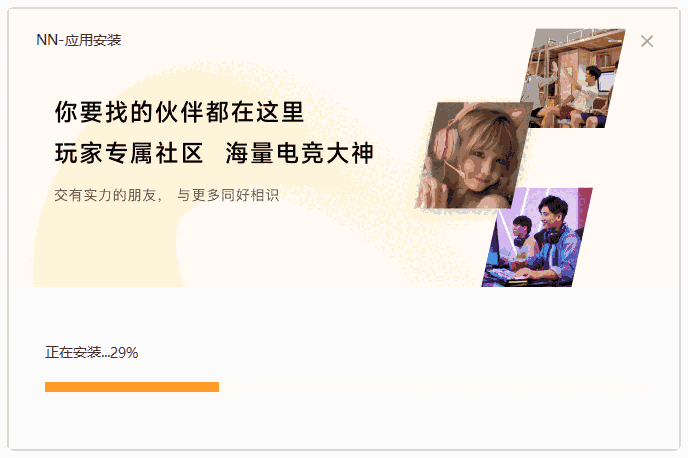Open the purple esports gamers photo
Image resolution: width=688 pixels, height=458 pixels.
[538, 237]
